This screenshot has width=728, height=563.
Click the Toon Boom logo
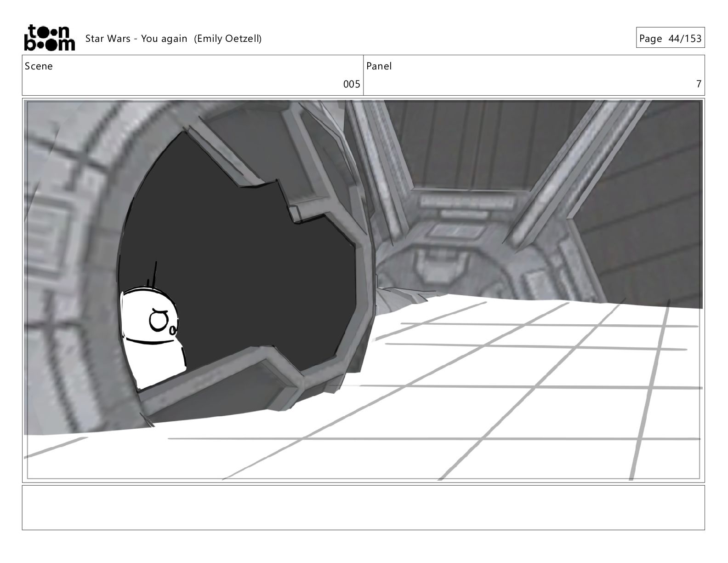(x=49, y=38)
